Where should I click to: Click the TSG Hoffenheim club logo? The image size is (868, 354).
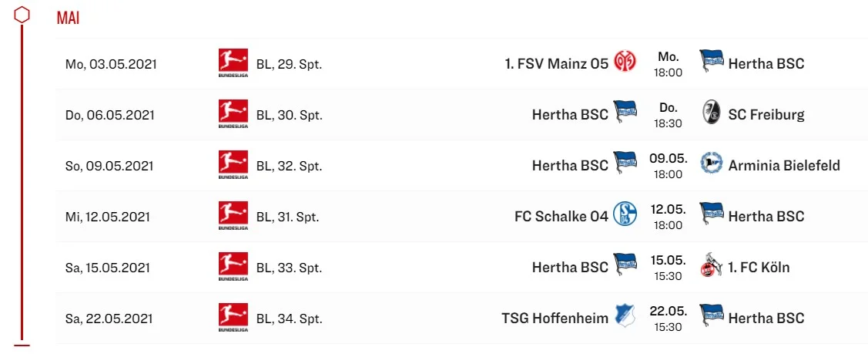[625, 318]
